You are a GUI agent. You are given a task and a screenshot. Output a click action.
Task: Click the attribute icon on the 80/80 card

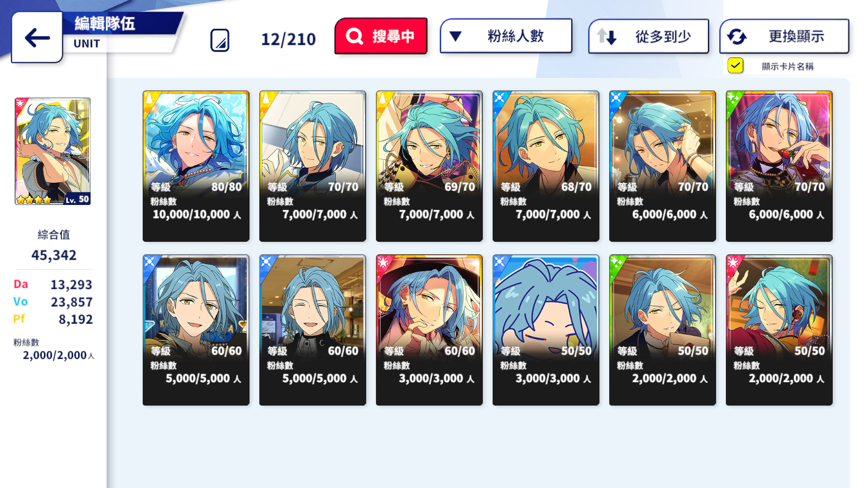tap(149, 98)
